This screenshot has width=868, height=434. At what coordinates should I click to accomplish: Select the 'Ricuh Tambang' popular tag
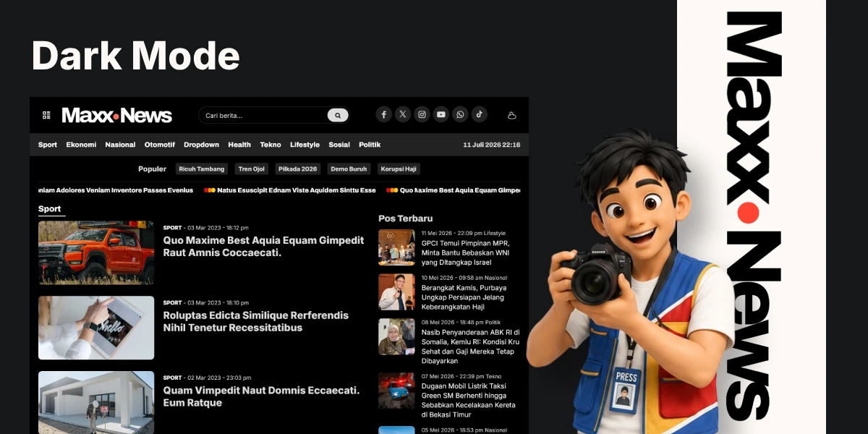[202, 169]
